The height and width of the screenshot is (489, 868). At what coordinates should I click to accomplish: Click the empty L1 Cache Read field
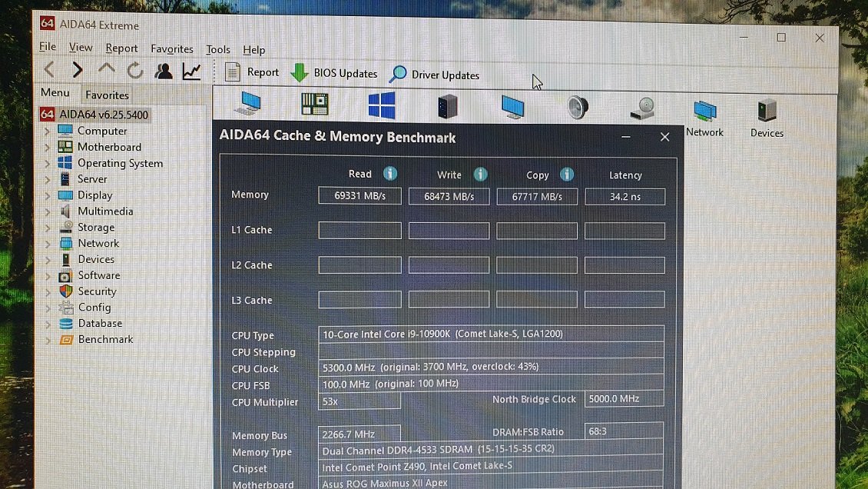click(359, 231)
